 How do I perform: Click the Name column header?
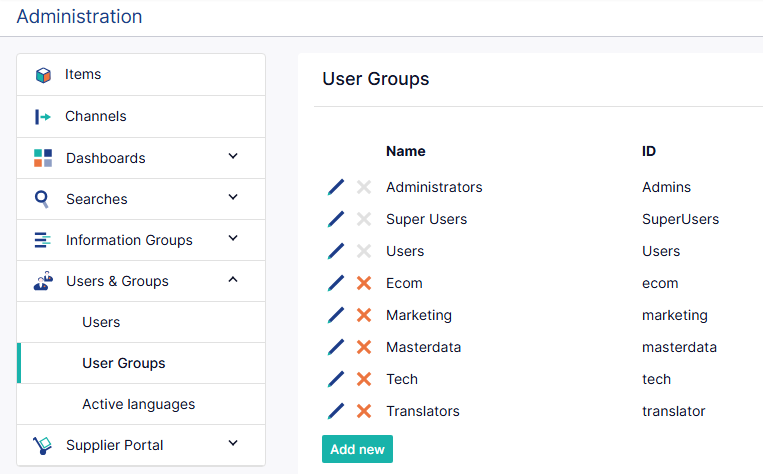406,151
